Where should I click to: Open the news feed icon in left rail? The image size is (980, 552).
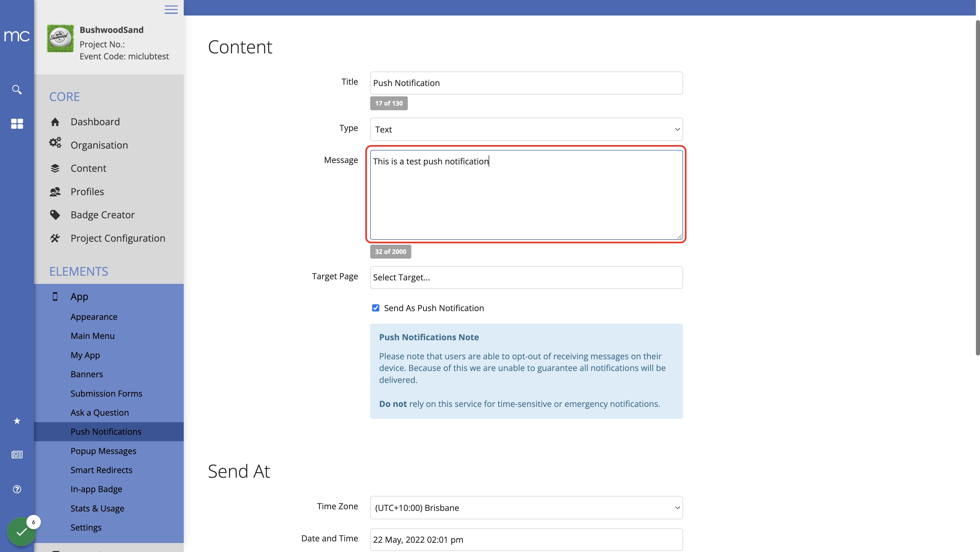click(x=17, y=455)
